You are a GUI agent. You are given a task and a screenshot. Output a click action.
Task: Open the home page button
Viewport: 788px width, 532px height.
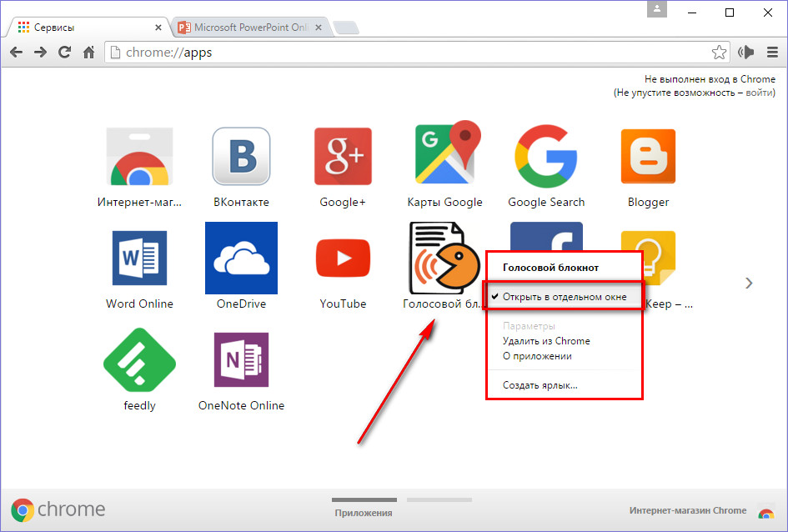click(89, 53)
